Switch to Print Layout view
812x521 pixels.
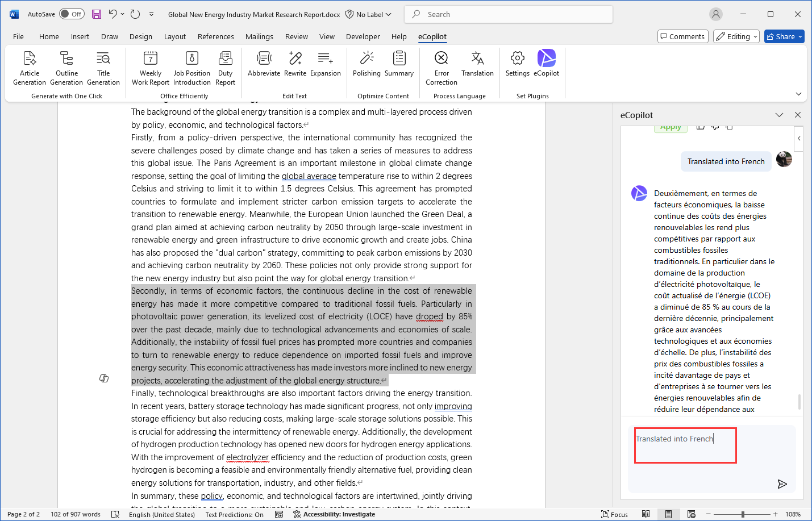668,514
